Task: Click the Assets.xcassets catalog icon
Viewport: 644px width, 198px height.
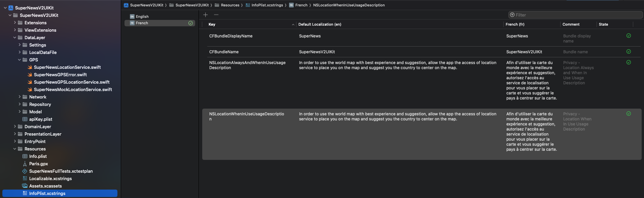Action: (x=25, y=186)
